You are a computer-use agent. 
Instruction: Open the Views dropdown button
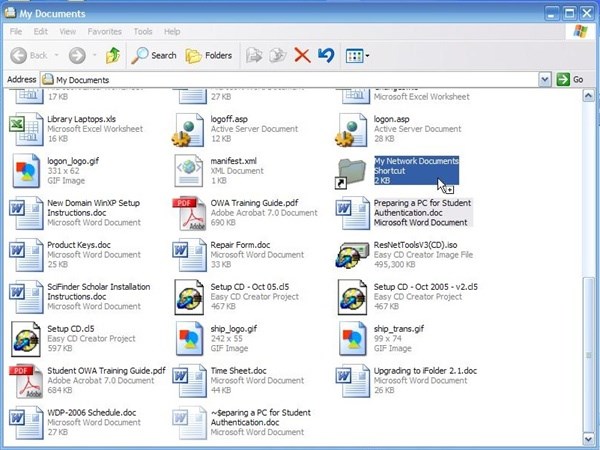click(357, 55)
